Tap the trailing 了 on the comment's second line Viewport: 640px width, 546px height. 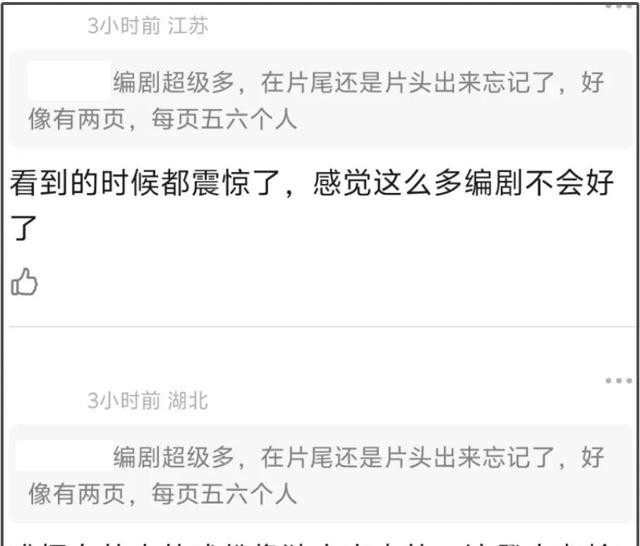23,228
